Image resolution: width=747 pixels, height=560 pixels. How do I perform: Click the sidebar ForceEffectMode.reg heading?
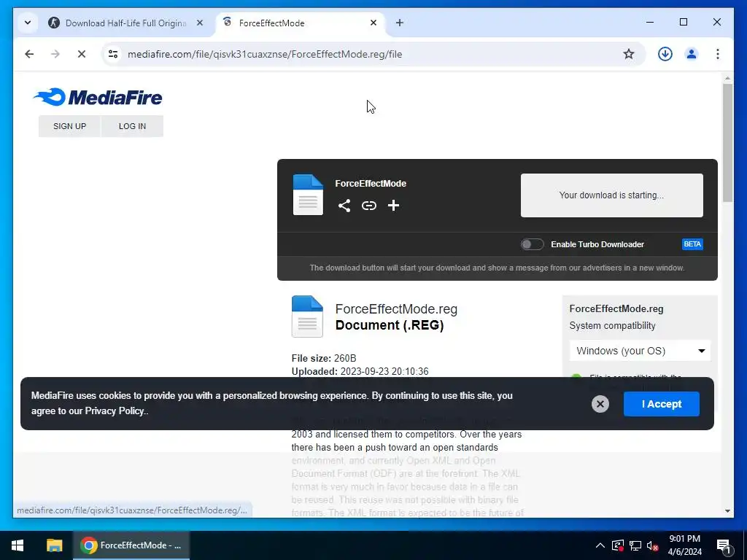616,308
